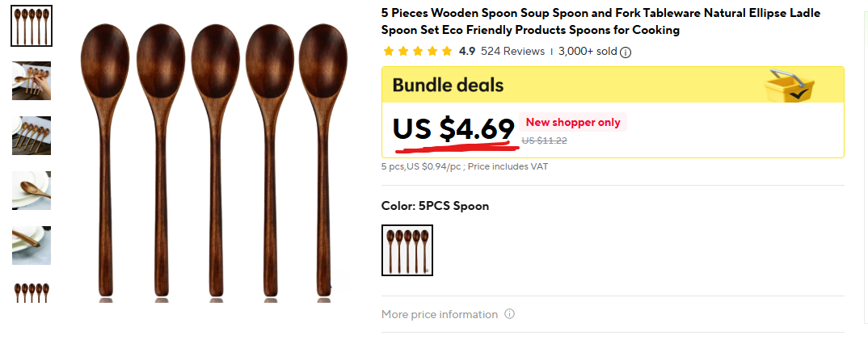Show the thumbnail with hand holding spoons
This screenshot has height=344, width=868.
32,81
